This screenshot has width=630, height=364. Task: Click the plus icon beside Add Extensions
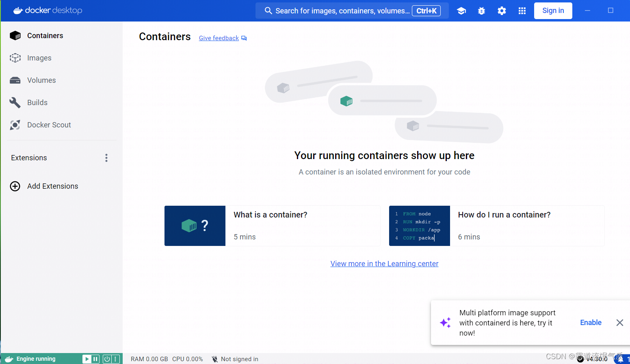[15, 186]
